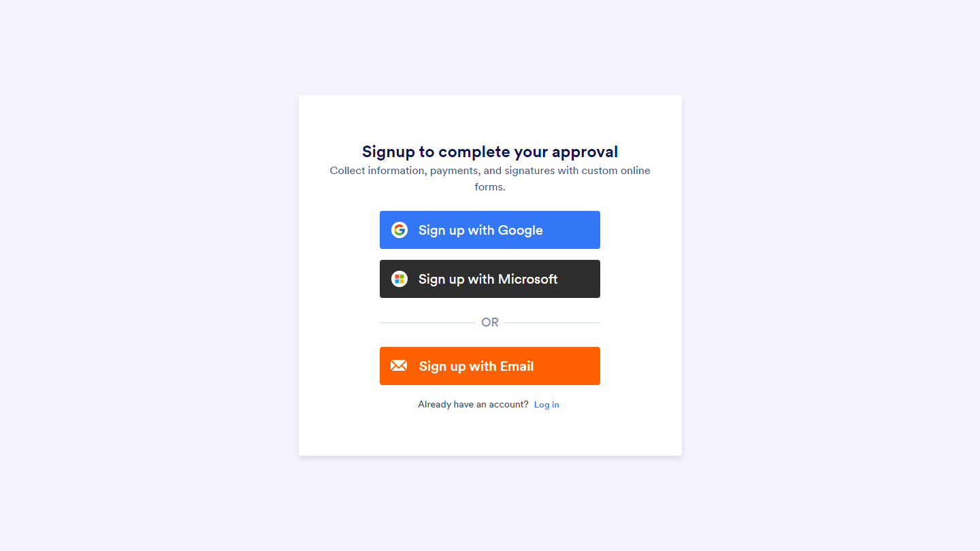Viewport: 980px width, 551px height.
Task: Click the lavender page background outside the card
Action: pos(136,272)
